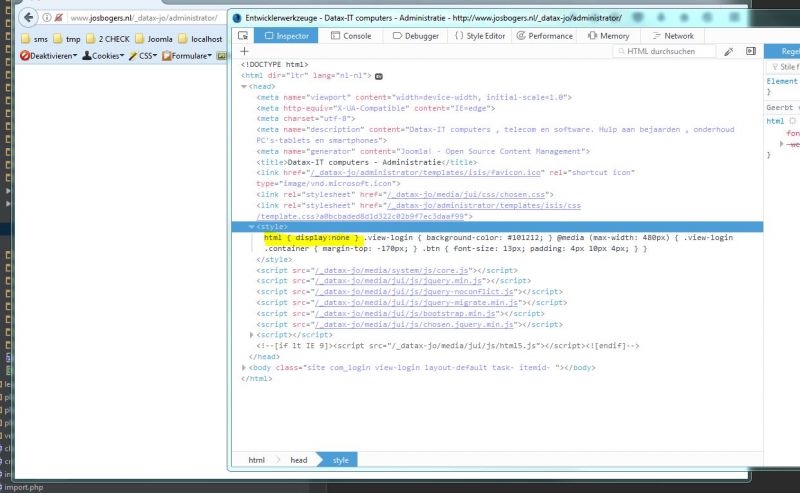800x493 pixels.
Task: Collapse the selected style node
Action: coord(252,227)
